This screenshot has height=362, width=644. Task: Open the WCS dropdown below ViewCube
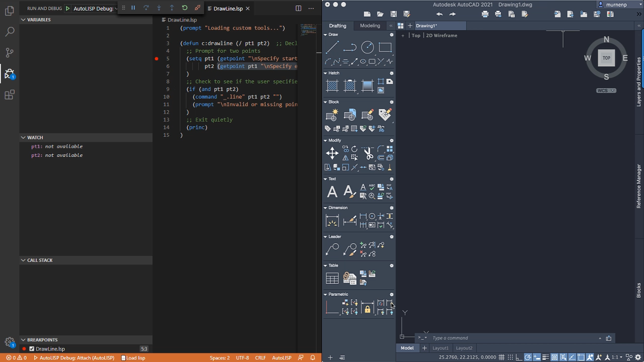606,90
